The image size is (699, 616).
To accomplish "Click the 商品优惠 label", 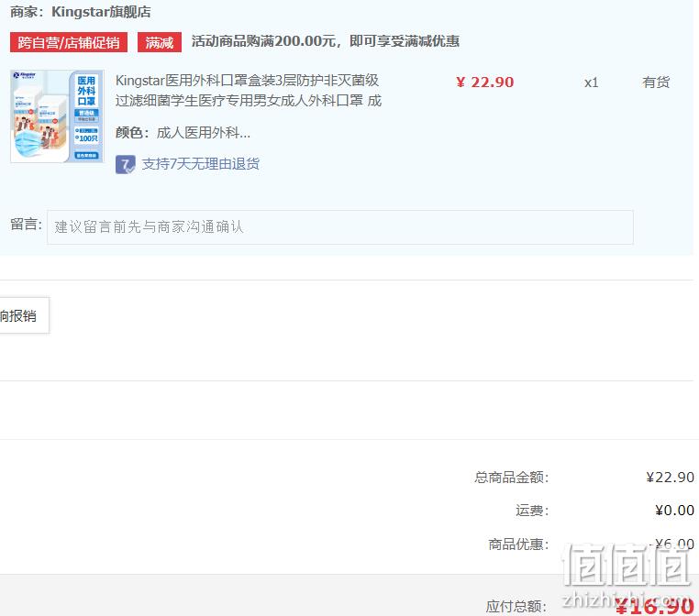I will 518,544.
